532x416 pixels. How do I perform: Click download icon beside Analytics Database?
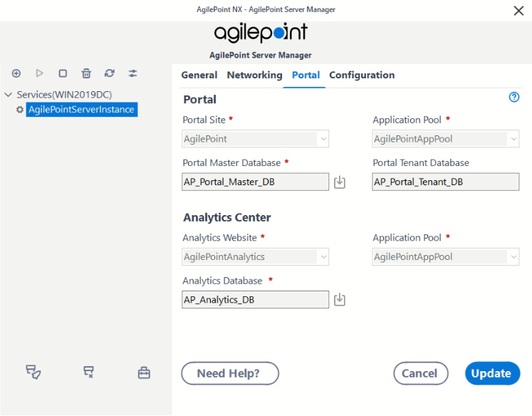(x=339, y=300)
